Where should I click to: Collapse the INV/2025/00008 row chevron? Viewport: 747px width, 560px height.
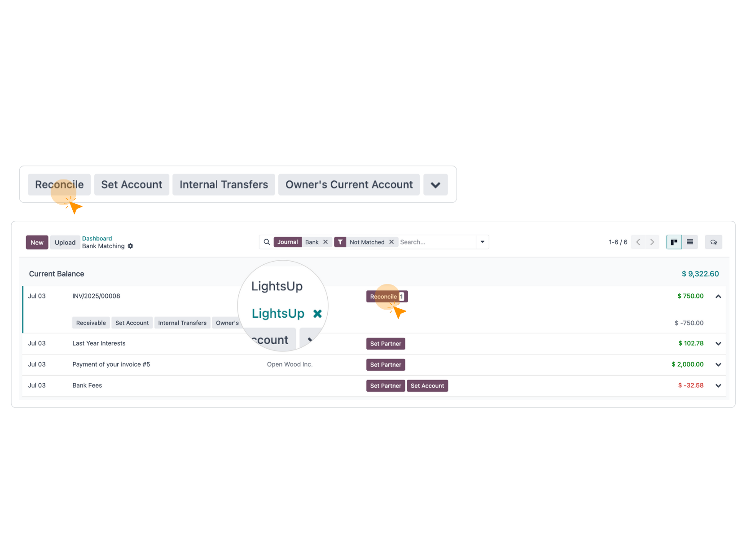pos(718,296)
